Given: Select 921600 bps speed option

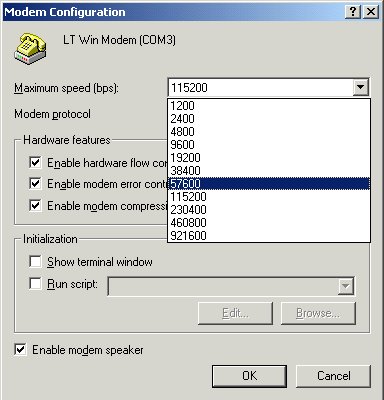Looking at the screenshot, I should [269, 236].
